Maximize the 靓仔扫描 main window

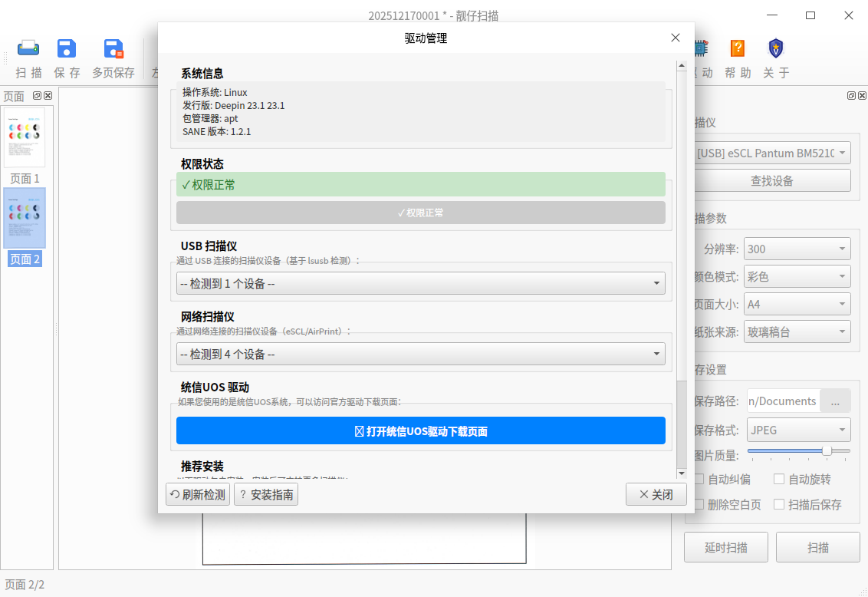(x=810, y=15)
